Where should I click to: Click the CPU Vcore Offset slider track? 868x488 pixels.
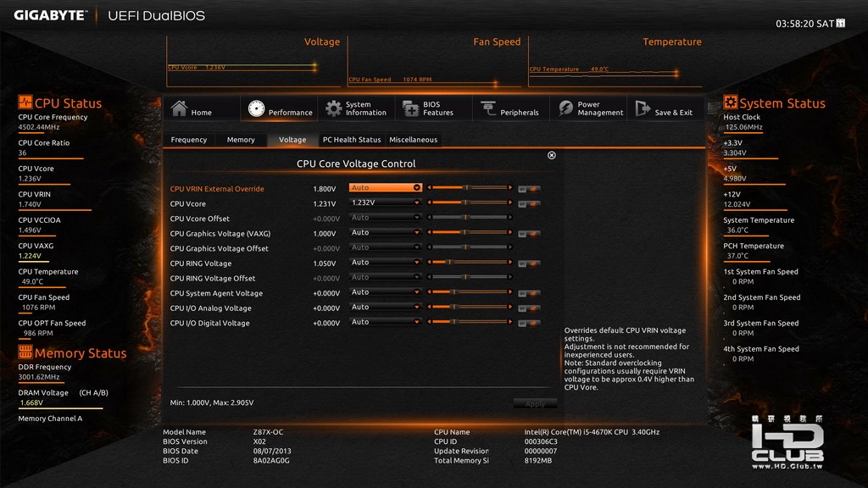point(470,218)
